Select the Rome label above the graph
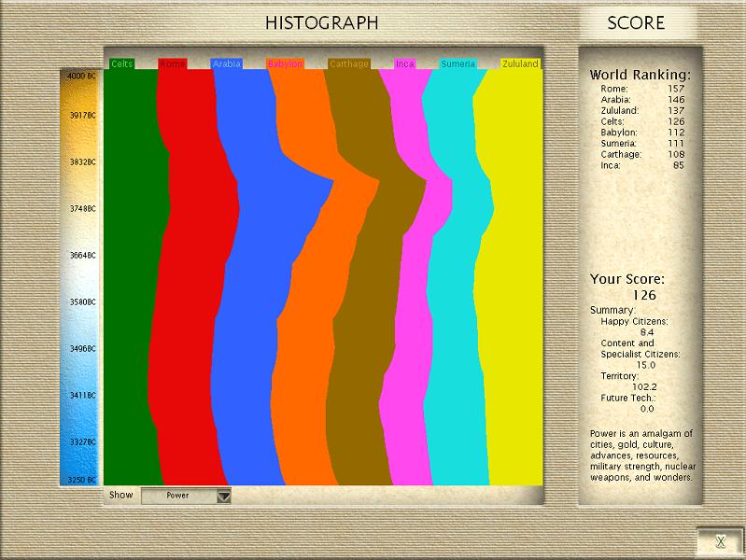746x560 pixels. pyautogui.click(x=172, y=64)
